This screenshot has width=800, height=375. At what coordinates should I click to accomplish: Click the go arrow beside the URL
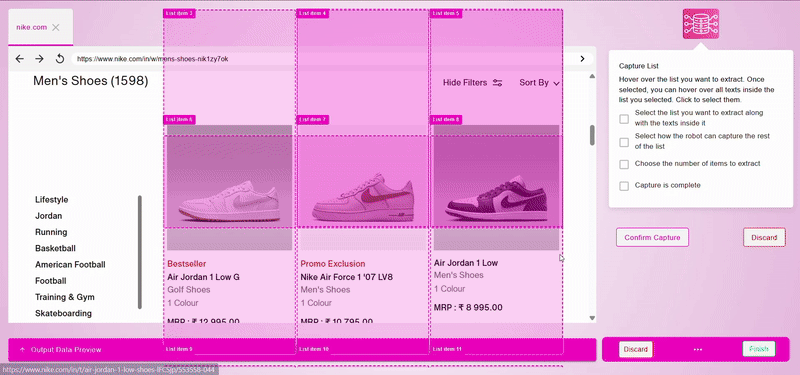coord(582,59)
